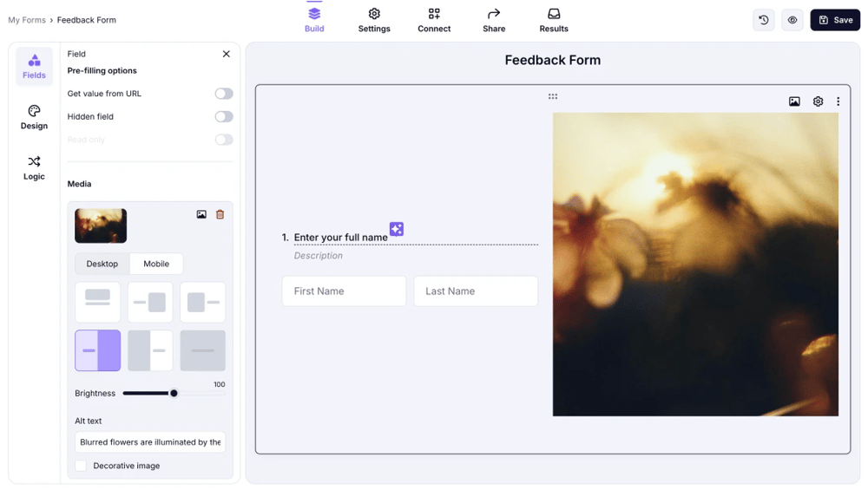Save the form
Image resolution: width=868 pixels, height=490 pixels.
835,20
